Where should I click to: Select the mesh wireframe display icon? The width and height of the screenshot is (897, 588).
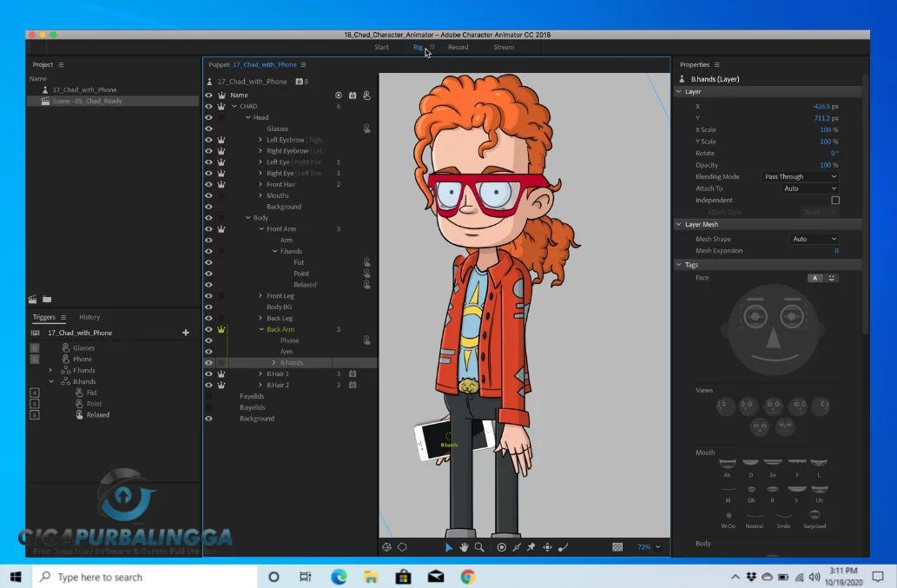coord(386,547)
